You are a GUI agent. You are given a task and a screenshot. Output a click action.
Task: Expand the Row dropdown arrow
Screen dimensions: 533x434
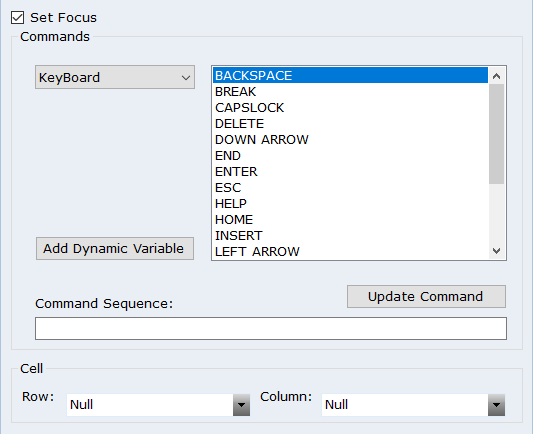click(x=241, y=405)
